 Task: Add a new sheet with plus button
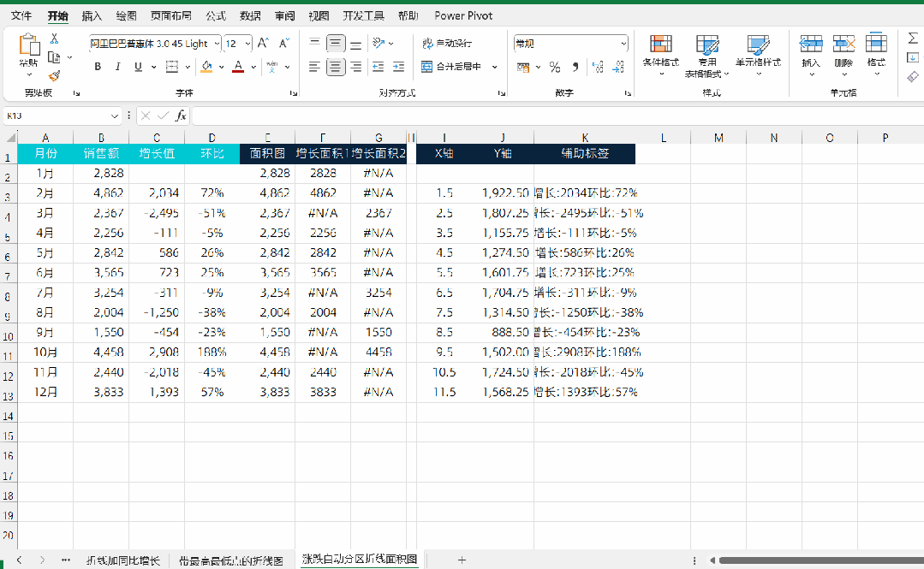click(462, 560)
